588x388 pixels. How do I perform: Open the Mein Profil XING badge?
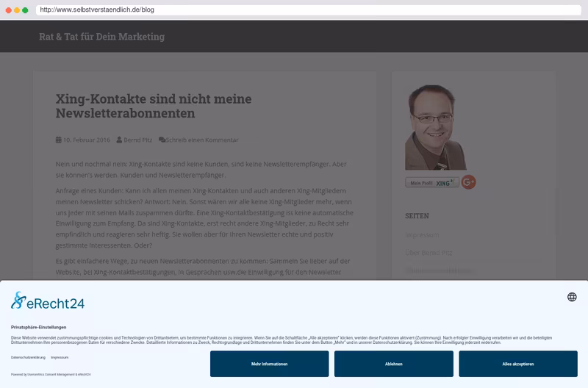pos(432,182)
